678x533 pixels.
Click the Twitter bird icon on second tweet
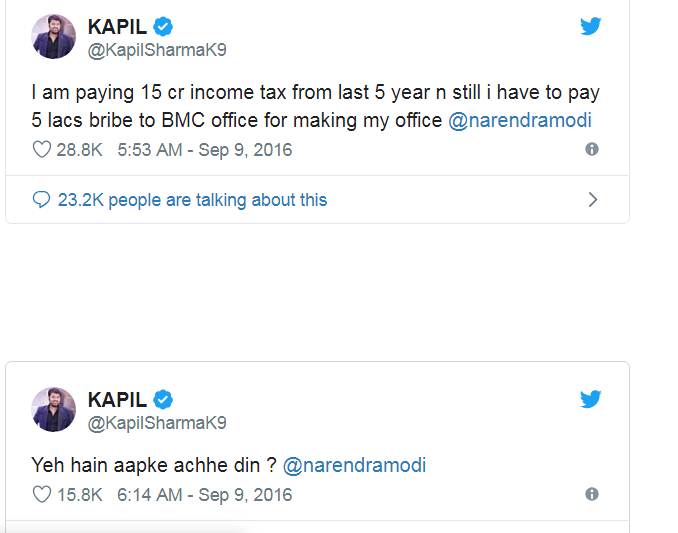[x=590, y=400]
